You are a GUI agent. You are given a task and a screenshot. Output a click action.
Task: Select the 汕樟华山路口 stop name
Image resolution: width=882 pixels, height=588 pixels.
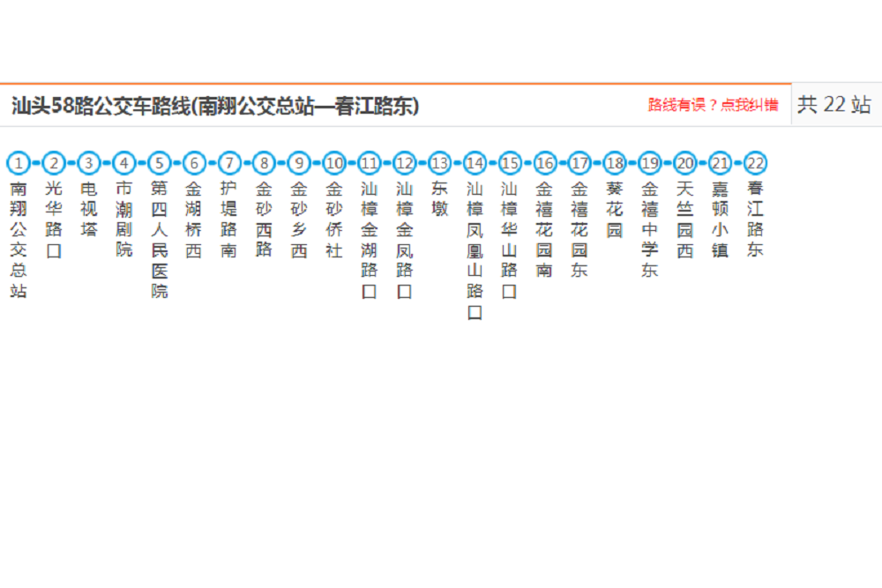click(510, 240)
